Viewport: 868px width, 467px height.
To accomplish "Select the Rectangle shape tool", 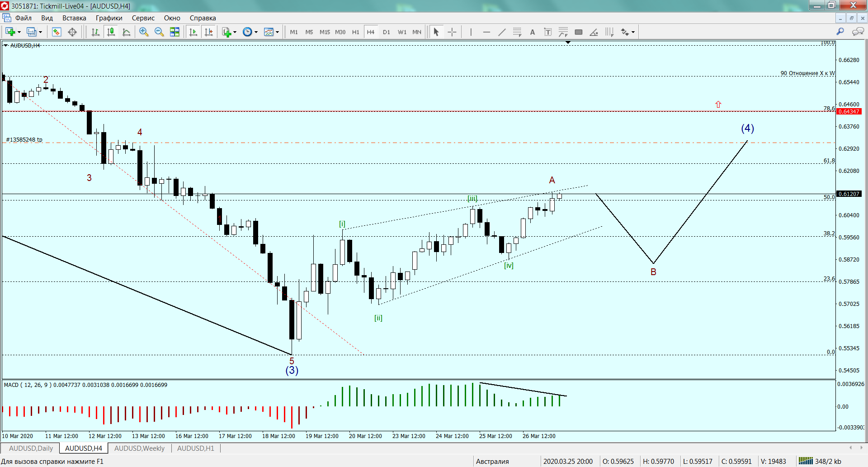I will coord(579,32).
